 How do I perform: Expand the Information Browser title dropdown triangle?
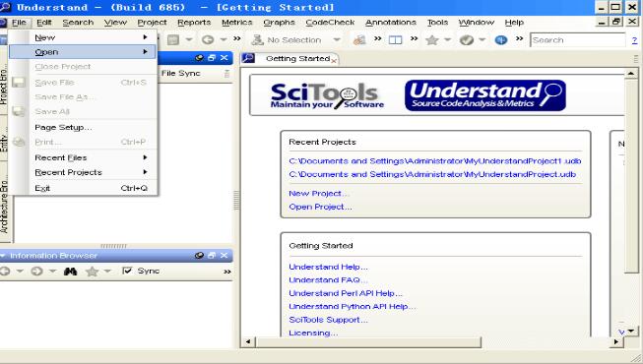3,256
